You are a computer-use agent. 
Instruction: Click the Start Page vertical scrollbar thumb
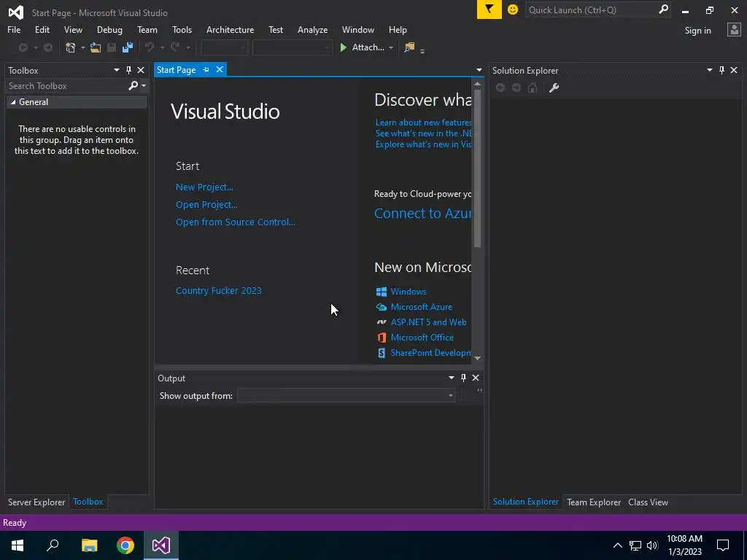pos(477,168)
